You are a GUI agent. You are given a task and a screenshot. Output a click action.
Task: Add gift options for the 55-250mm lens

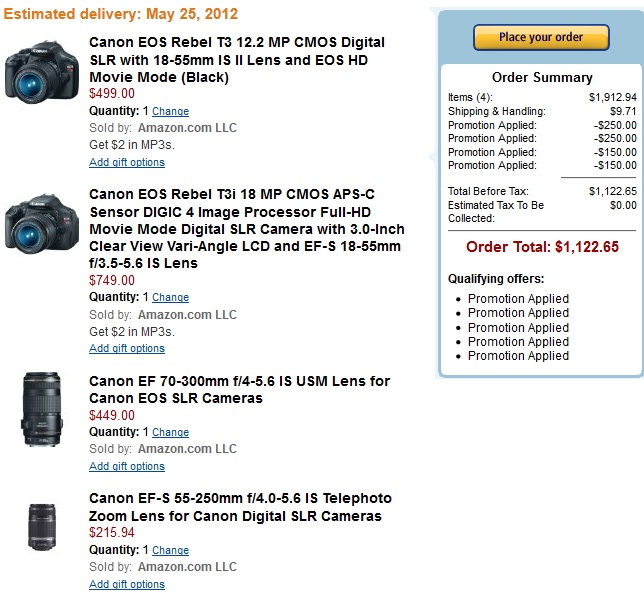(x=127, y=585)
